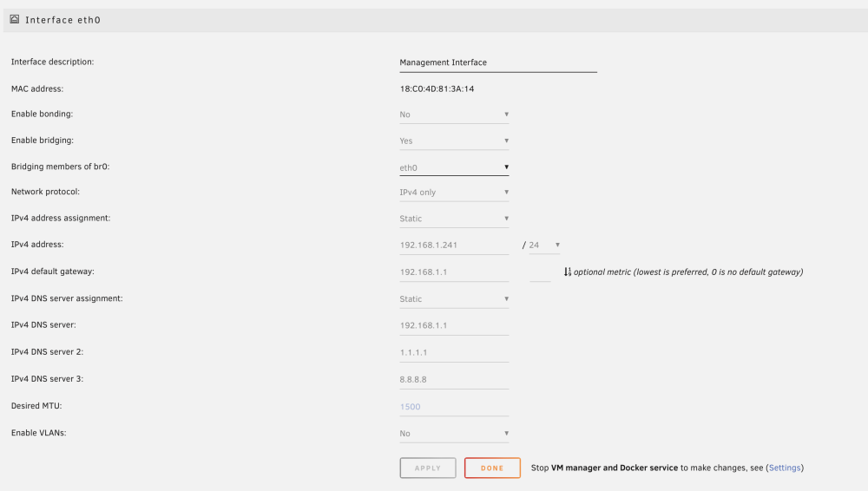Image resolution: width=868 pixels, height=491 pixels.
Task: Click the MAC address label
Action: (37, 88)
